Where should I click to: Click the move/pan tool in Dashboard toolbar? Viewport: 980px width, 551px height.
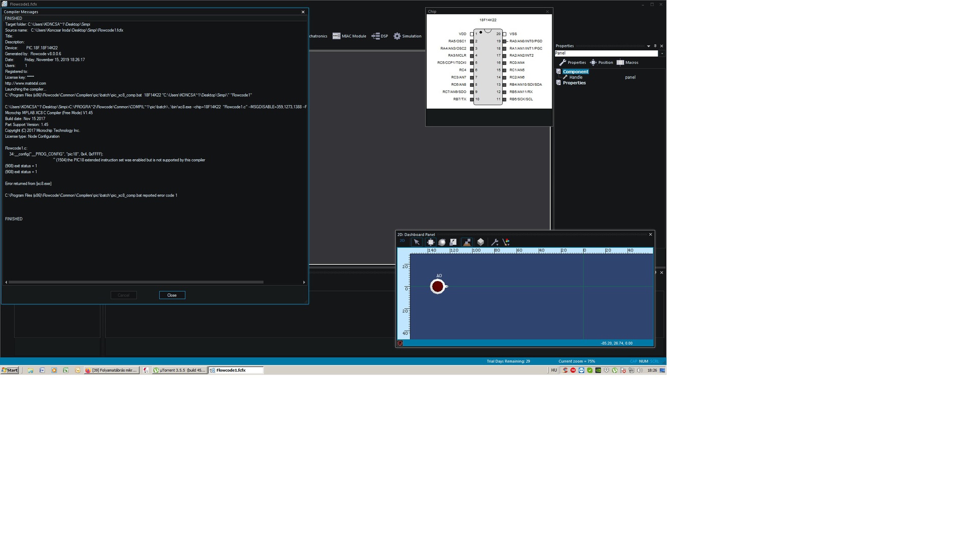[x=430, y=242]
